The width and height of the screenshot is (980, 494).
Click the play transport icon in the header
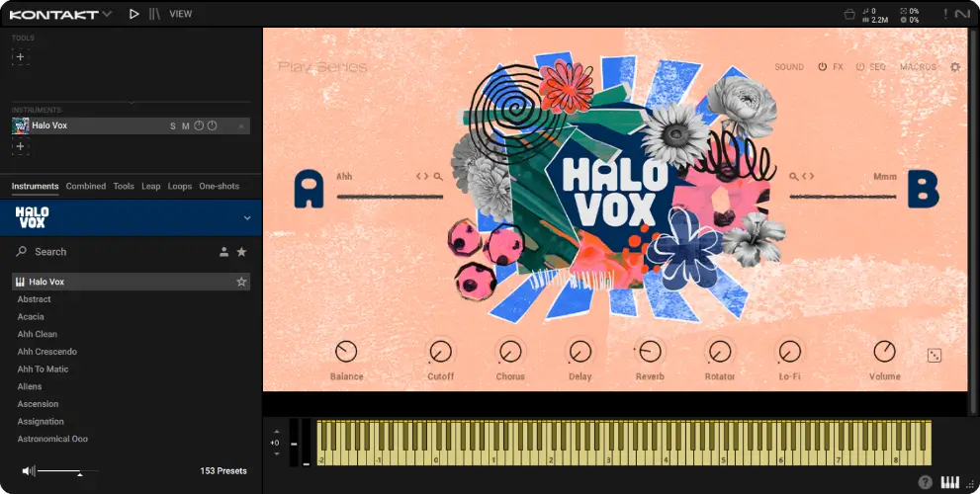click(134, 14)
